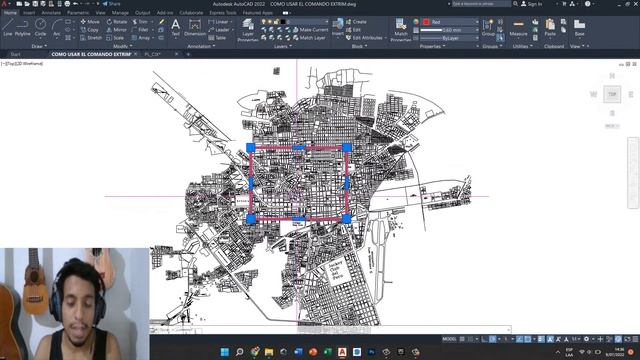Click the Erase pencil icon in Modify
Screen dimensions: 640x360
click(162, 22)
